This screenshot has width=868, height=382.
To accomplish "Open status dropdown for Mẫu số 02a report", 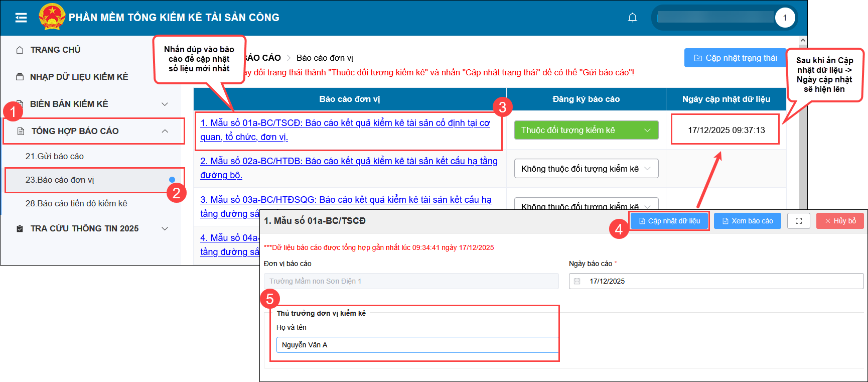I will (x=586, y=169).
